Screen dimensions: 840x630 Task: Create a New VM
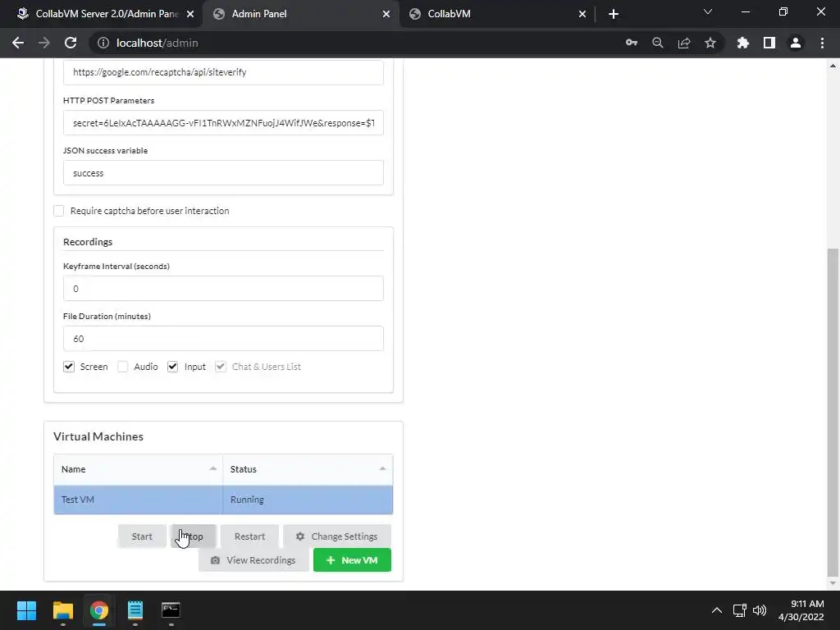tap(352, 559)
